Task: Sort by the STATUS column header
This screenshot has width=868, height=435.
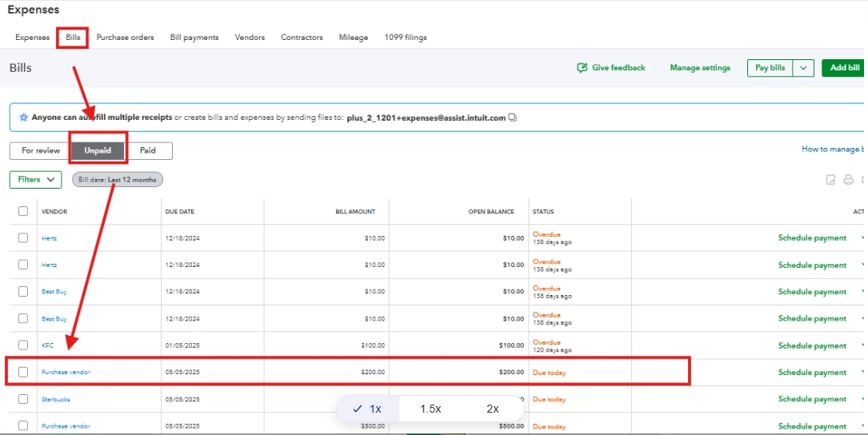Action: (x=543, y=211)
